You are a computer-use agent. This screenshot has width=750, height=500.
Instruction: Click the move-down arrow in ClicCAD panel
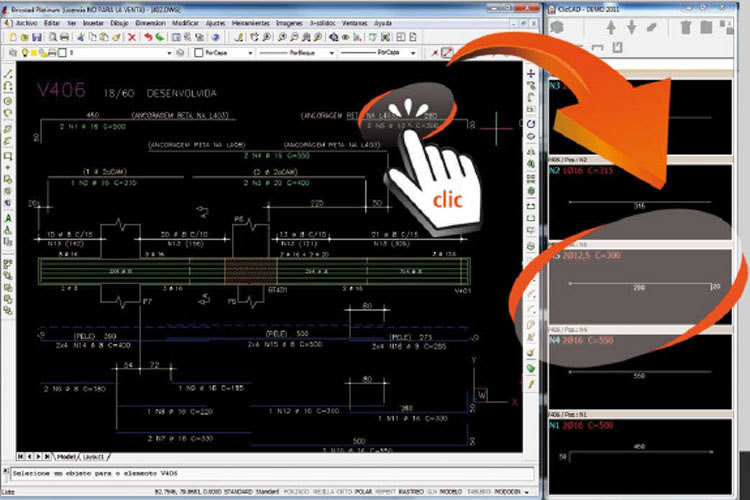coord(631,27)
